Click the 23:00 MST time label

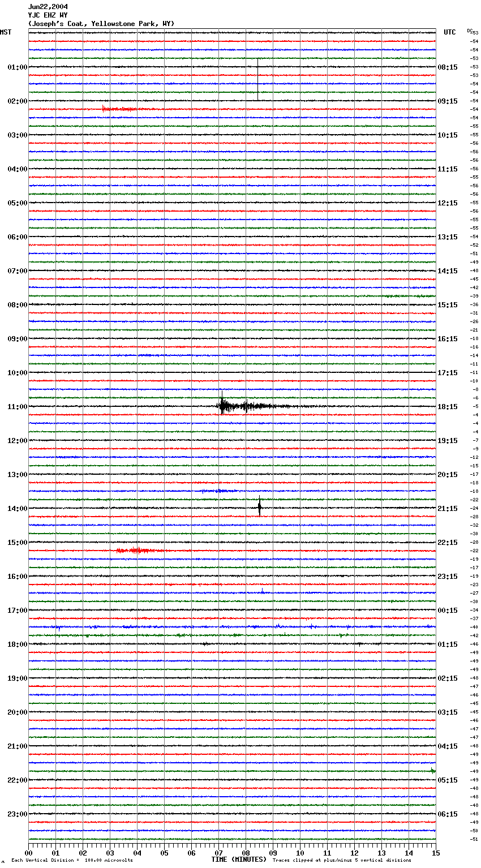click(18, 814)
